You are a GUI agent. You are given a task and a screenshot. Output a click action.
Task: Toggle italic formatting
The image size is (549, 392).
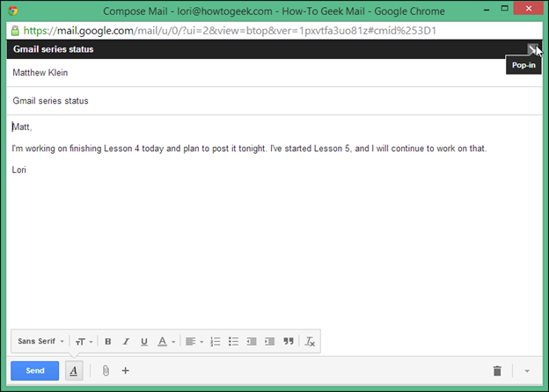pyautogui.click(x=126, y=342)
